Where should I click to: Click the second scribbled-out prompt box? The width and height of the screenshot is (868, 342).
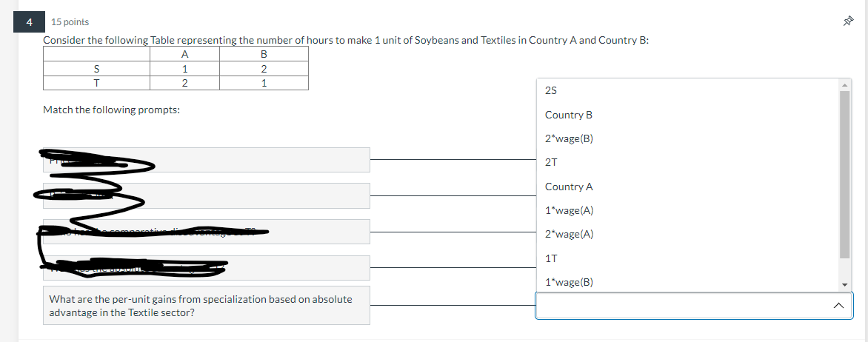(x=207, y=196)
